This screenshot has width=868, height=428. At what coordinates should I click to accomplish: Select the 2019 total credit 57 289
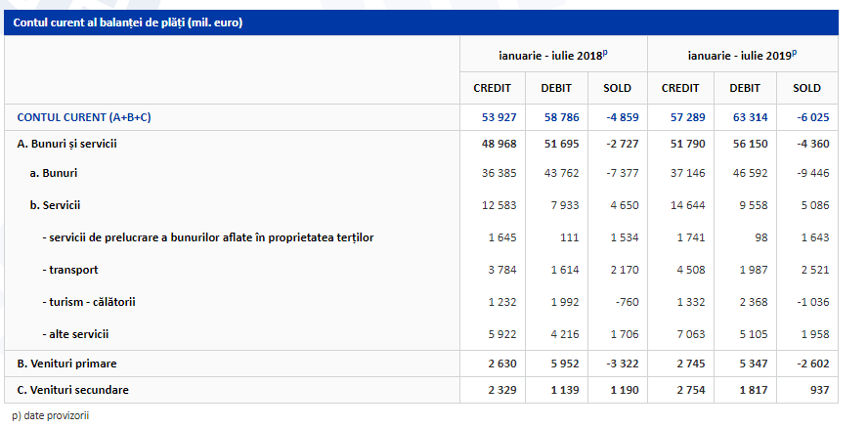687,117
